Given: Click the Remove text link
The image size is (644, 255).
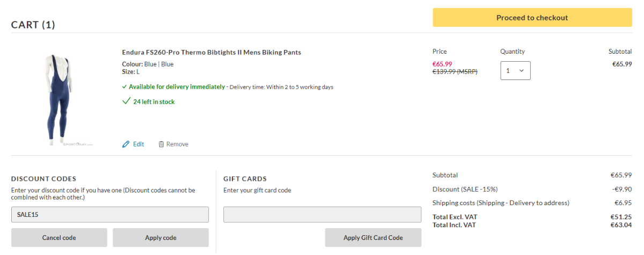Looking at the screenshot, I should tap(177, 144).
